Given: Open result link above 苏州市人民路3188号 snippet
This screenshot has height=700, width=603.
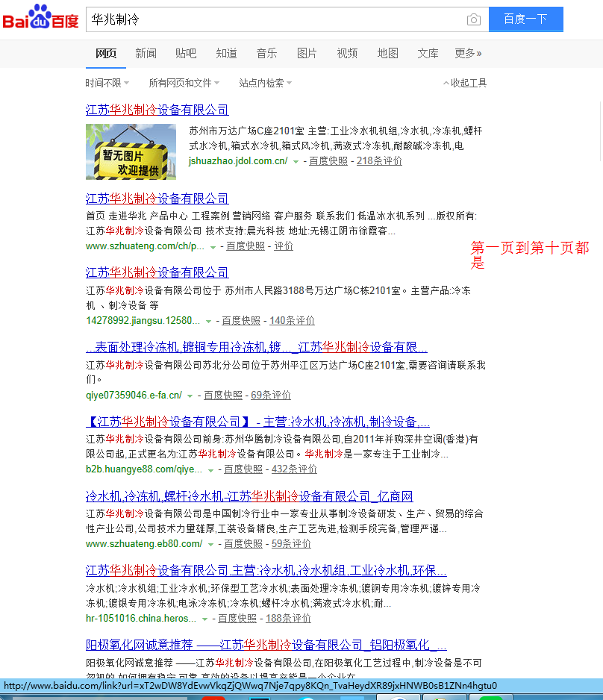Looking at the screenshot, I should tap(157, 273).
